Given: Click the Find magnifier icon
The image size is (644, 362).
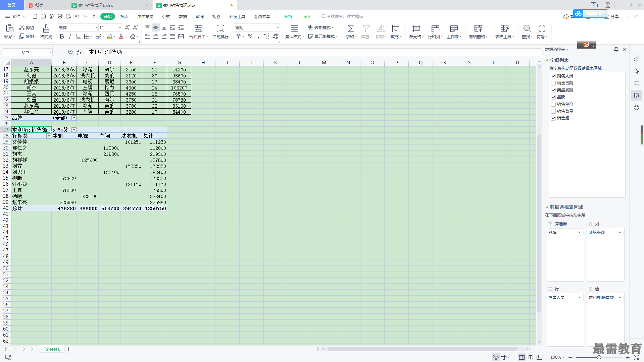Looking at the screenshot, I should point(527,28).
